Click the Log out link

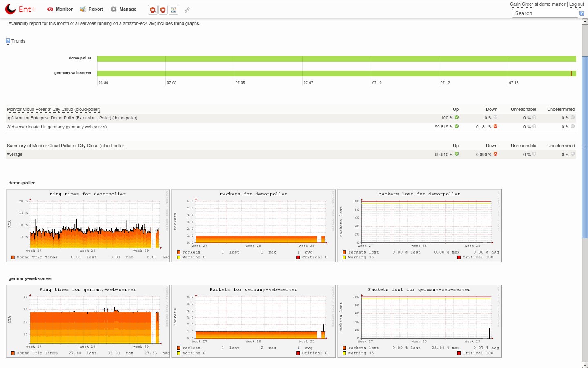[x=576, y=4]
